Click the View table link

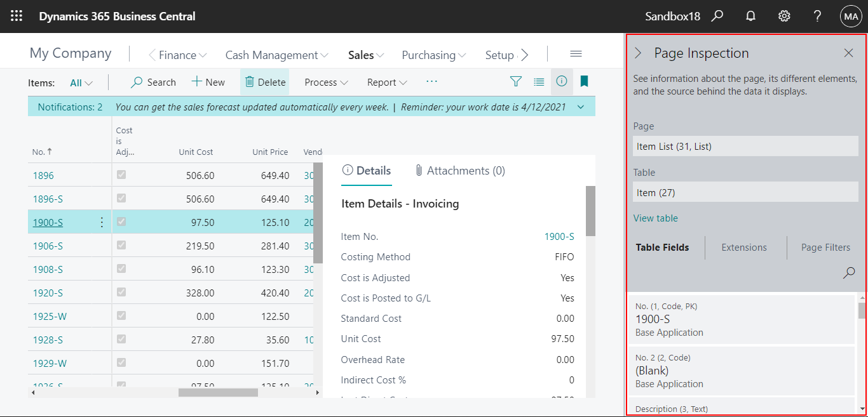(655, 218)
